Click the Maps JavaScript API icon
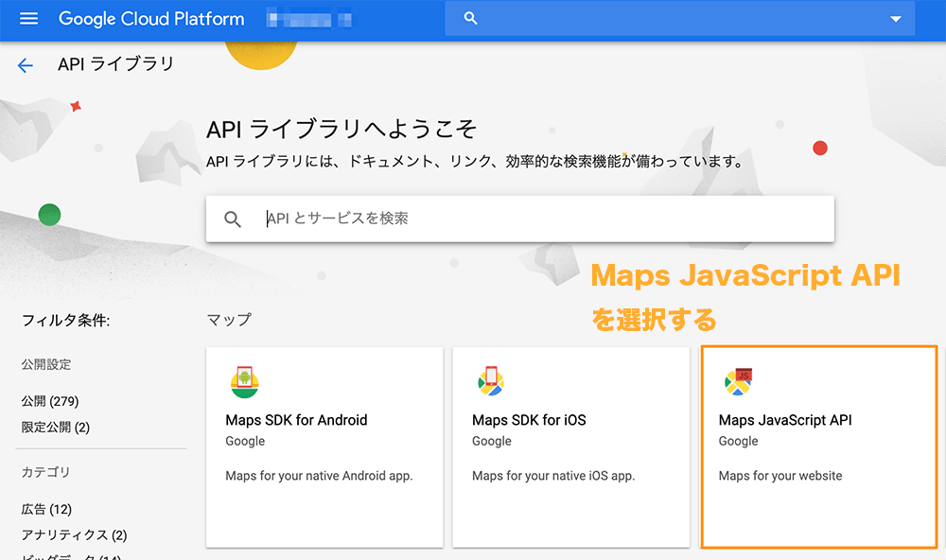The height and width of the screenshot is (560, 946). click(738, 381)
